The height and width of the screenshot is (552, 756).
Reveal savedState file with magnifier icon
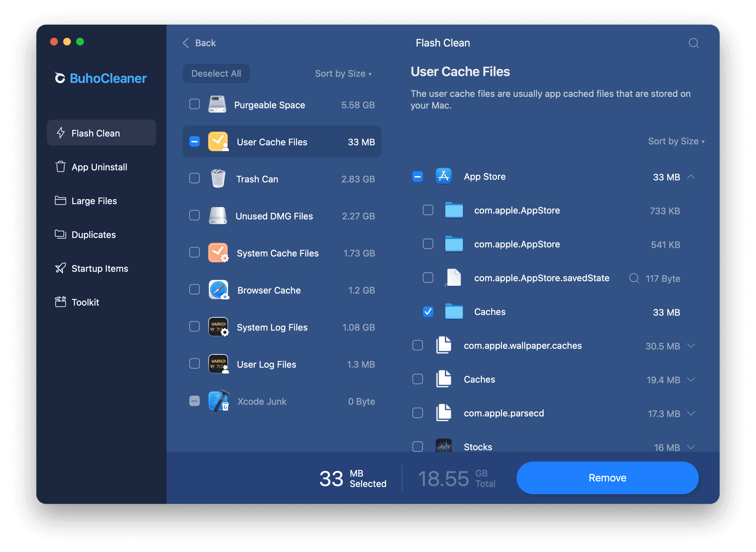(634, 278)
